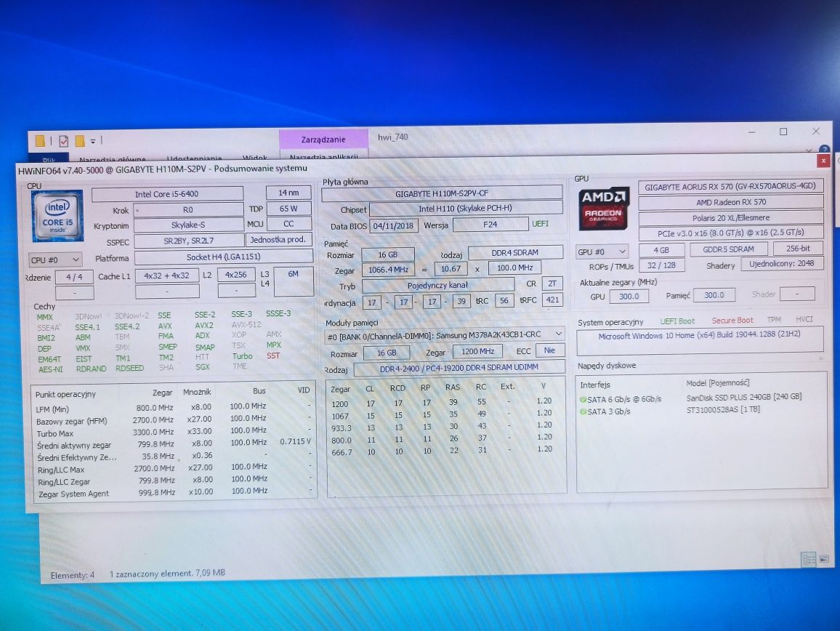840x631 pixels.
Task: Click the GDDR5 SDRAM memory type field
Action: pyautogui.click(x=728, y=249)
